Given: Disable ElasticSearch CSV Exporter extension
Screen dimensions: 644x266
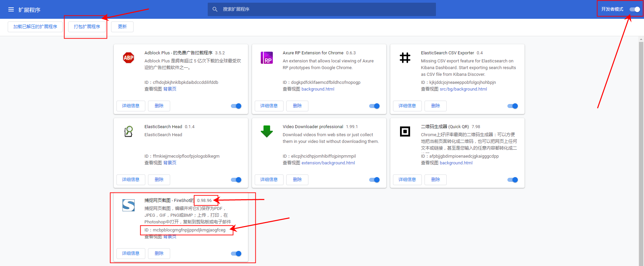Looking at the screenshot, I should pos(513,106).
